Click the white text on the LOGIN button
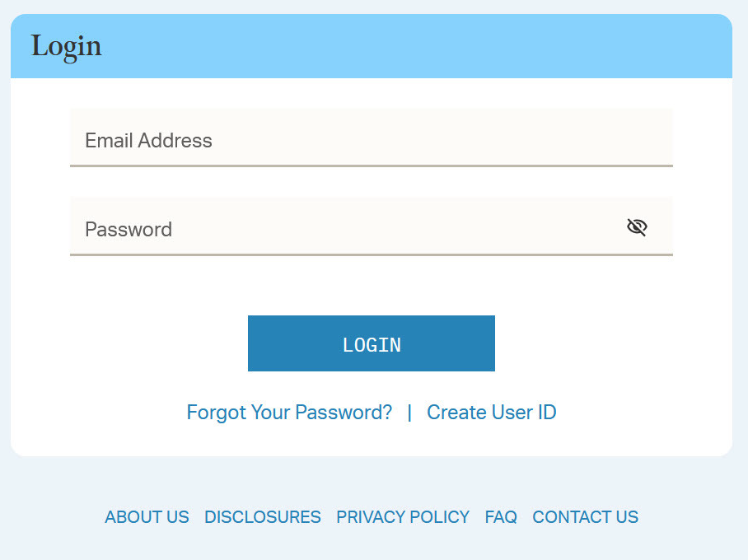 pos(372,345)
